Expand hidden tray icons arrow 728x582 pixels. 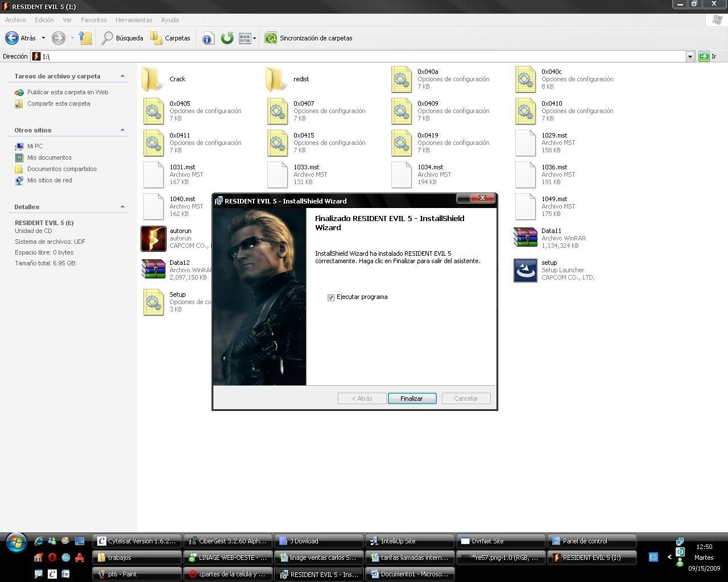click(669, 557)
